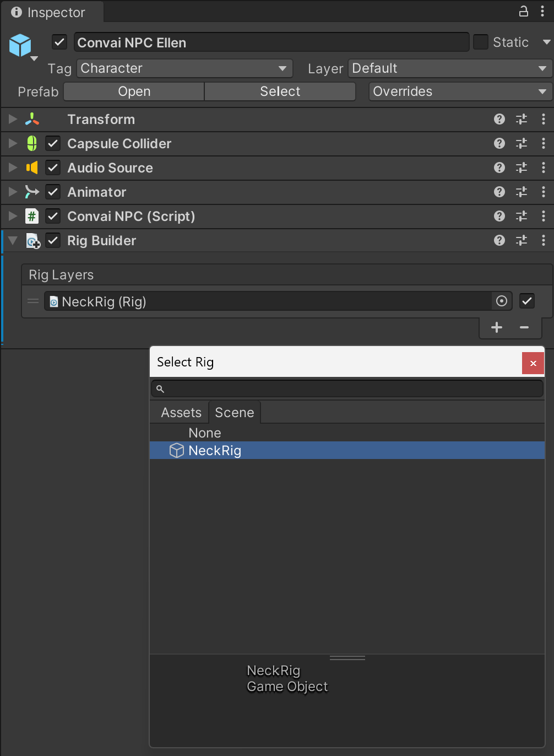
Task: Open the Tag dropdown showing Character
Action: (184, 68)
